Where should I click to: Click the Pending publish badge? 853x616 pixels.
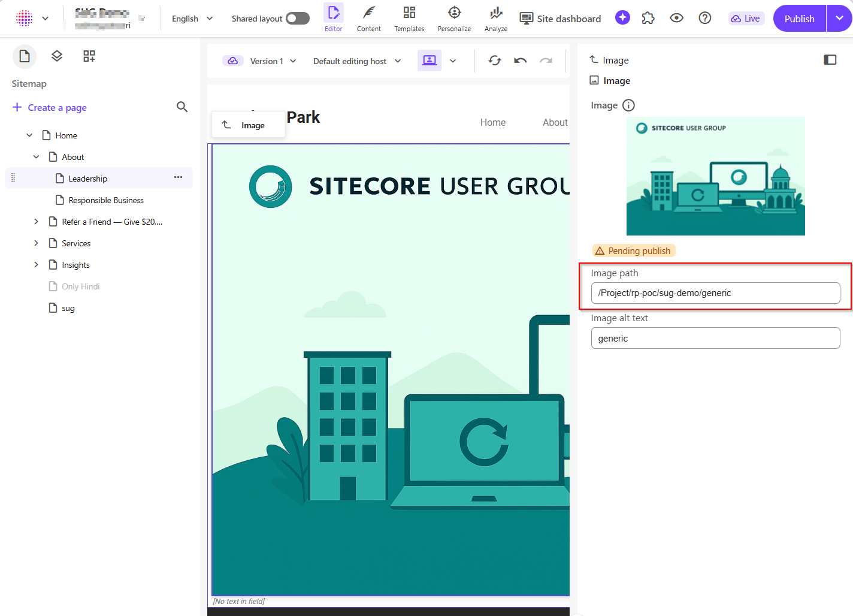tap(634, 250)
